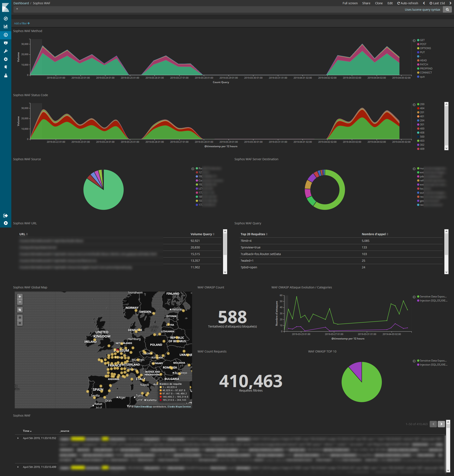Screen dimensions: 454x476
Task: Click the previous time range arrow
Action: tap(423, 3)
